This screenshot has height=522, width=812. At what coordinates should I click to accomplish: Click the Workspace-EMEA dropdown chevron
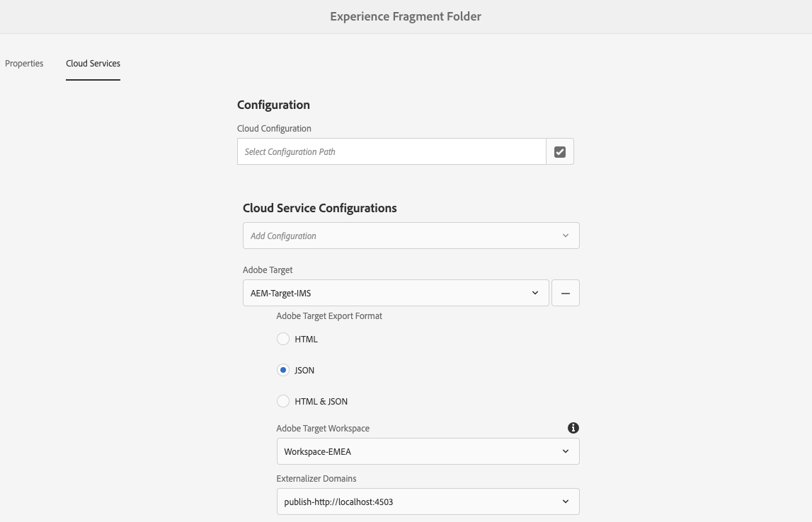tap(565, 451)
